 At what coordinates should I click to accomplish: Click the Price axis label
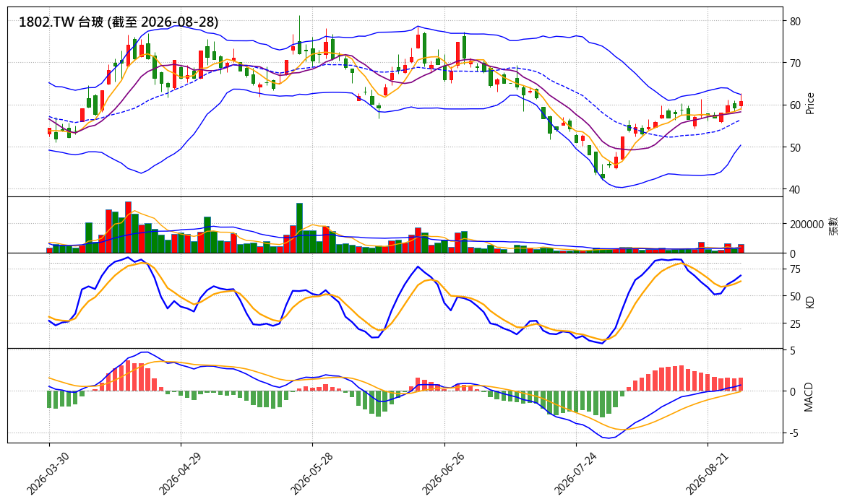click(809, 103)
